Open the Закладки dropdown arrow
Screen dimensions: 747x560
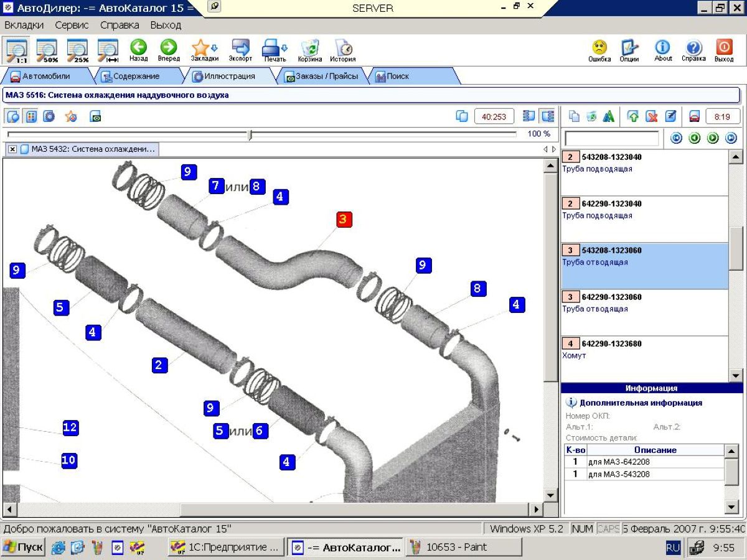pos(215,47)
